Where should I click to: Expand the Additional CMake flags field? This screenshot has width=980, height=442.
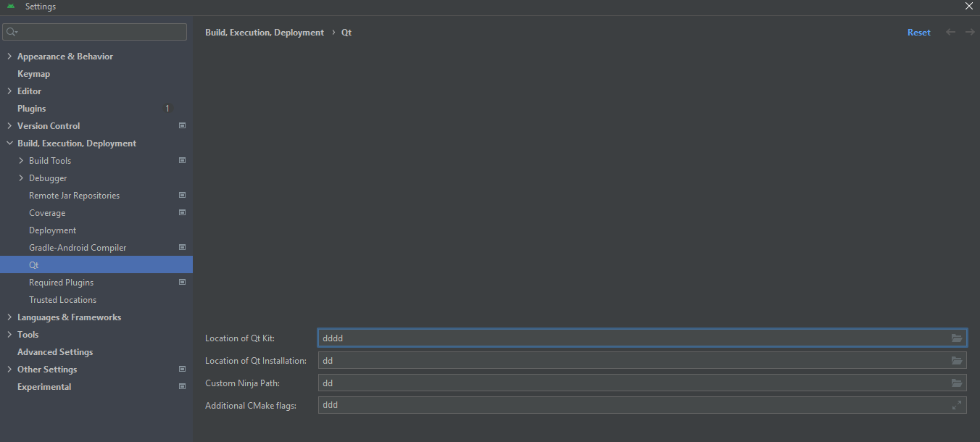[x=957, y=406]
